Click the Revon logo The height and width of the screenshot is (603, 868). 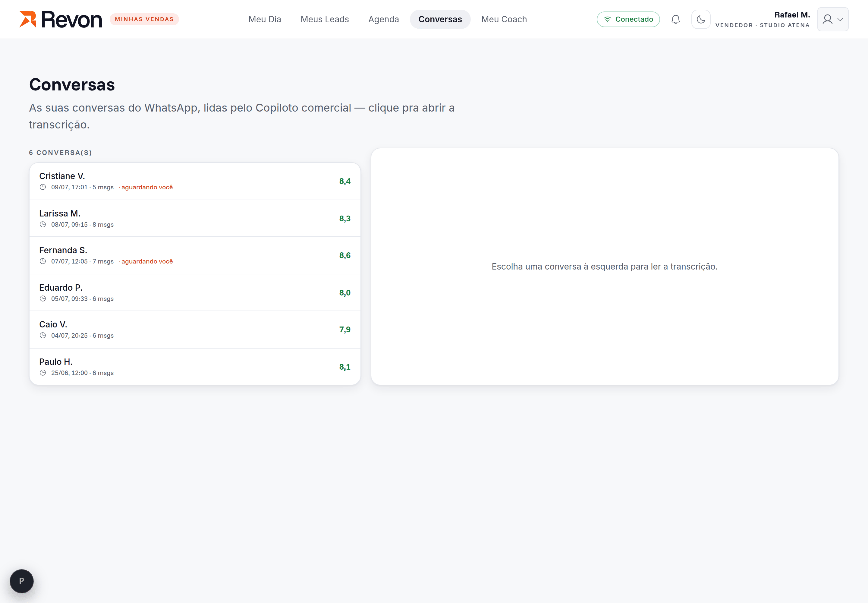point(61,19)
